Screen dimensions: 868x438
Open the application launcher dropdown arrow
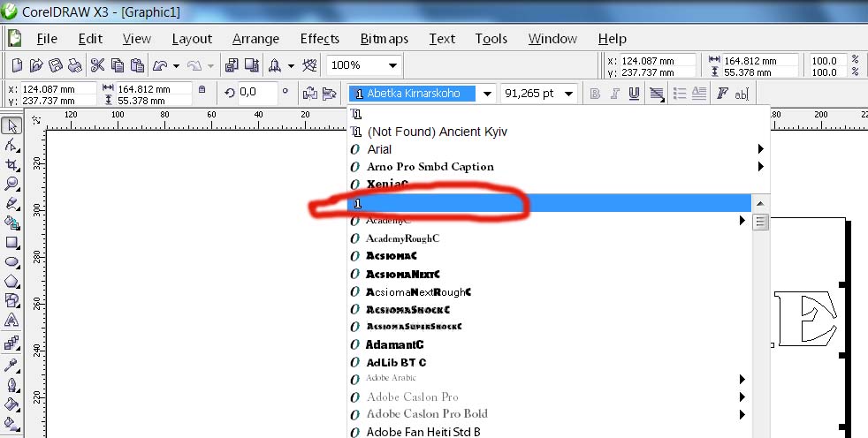(x=291, y=66)
